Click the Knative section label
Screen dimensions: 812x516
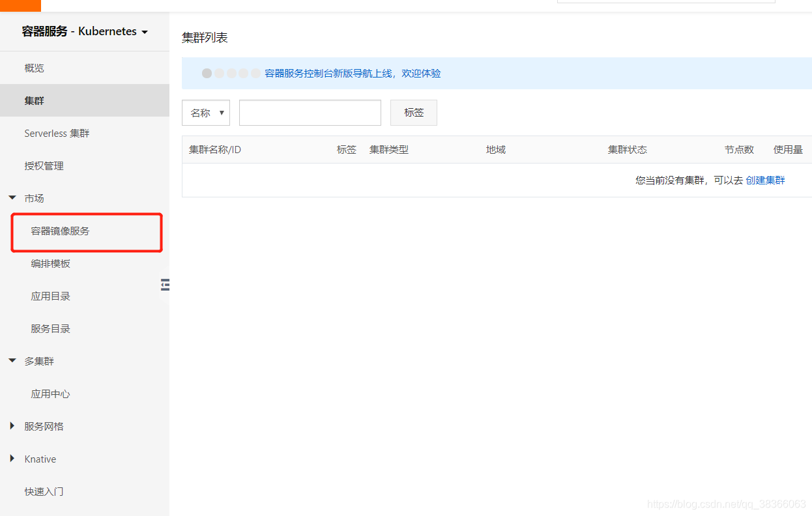pos(40,459)
